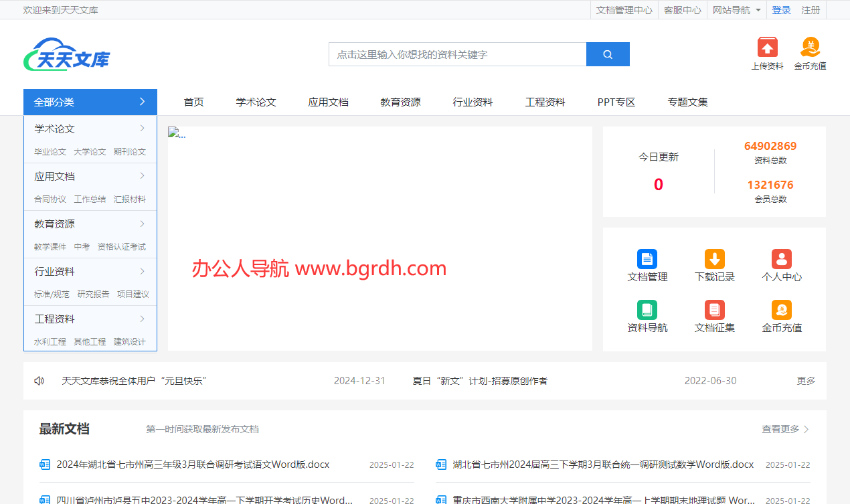This screenshot has height=504, width=850.
Task: Open 文档征集 red document icon
Action: pyautogui.click(x=715, y=310)
